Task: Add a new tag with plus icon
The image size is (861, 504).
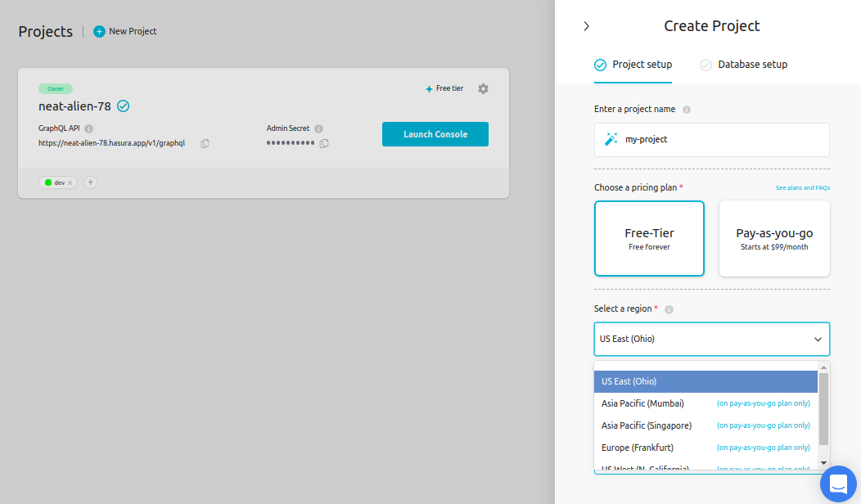Action: point(90,182)
